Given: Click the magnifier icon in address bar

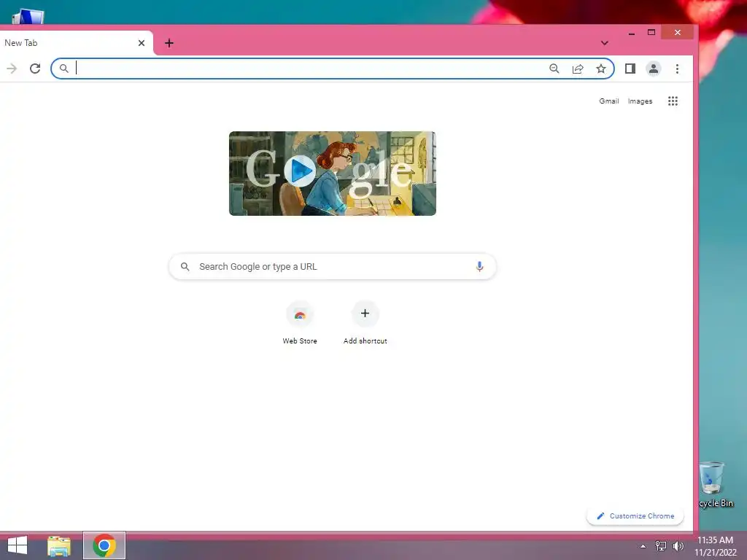Looking at the screenshot, I should (x=64, y=69).
